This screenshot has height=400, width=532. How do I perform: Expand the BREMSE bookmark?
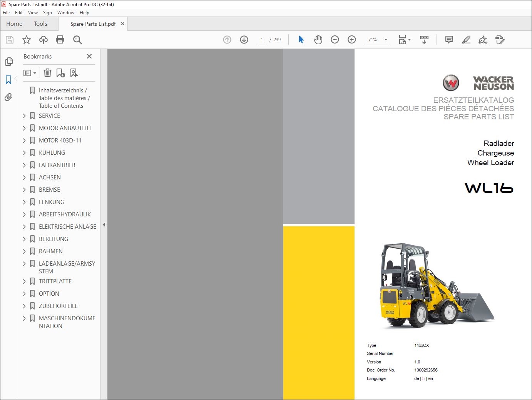[x=24, y=190]
